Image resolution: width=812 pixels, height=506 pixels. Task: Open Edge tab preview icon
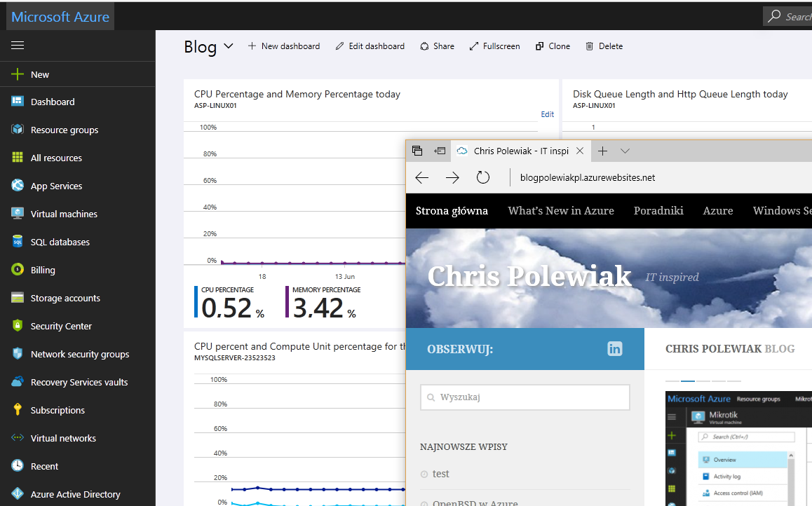417,151
